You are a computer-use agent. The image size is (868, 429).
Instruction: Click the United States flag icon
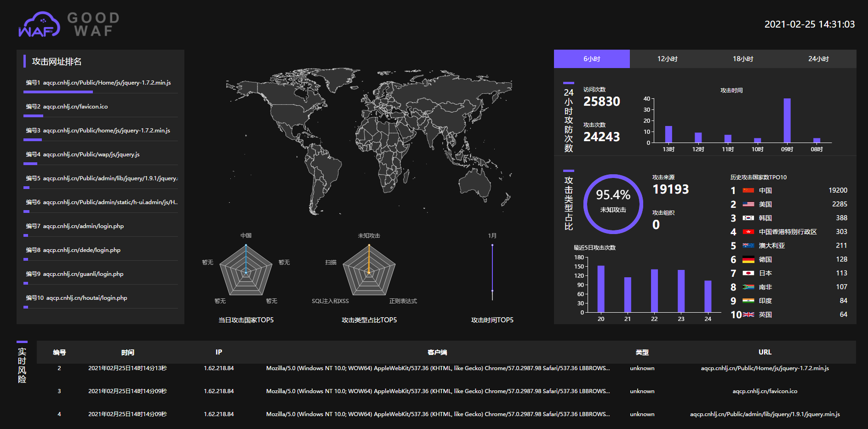[x=748, y=204]
